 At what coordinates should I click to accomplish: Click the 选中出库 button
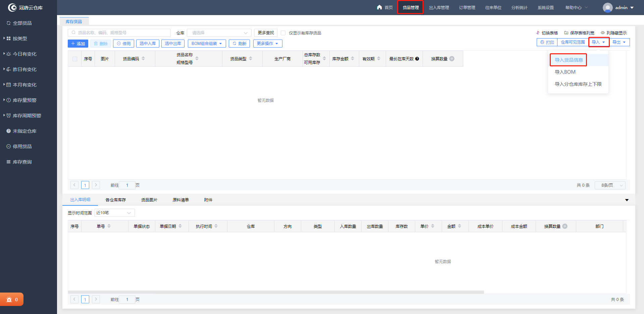[173, 44]
